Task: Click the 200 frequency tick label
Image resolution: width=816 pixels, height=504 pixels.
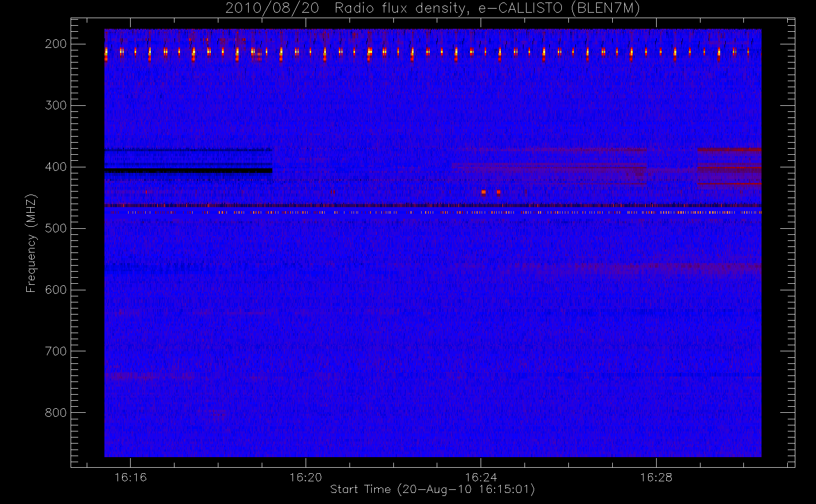Action: click(56, 44)
